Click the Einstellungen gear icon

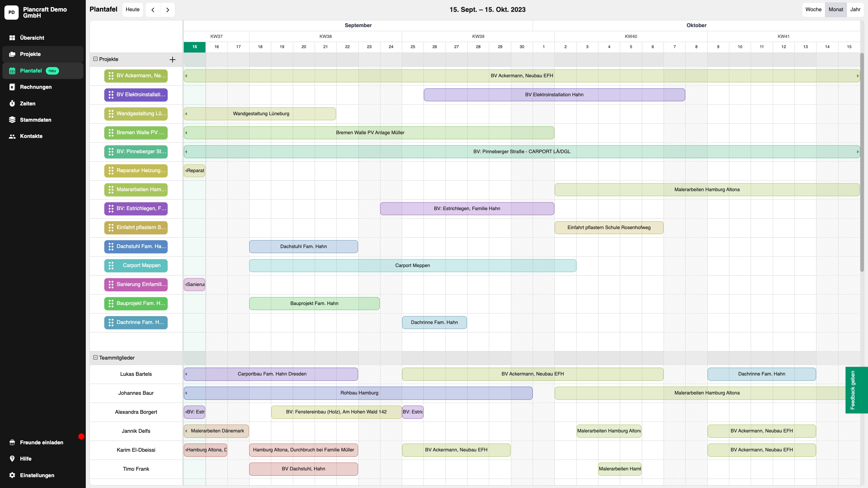click(12, 475)
